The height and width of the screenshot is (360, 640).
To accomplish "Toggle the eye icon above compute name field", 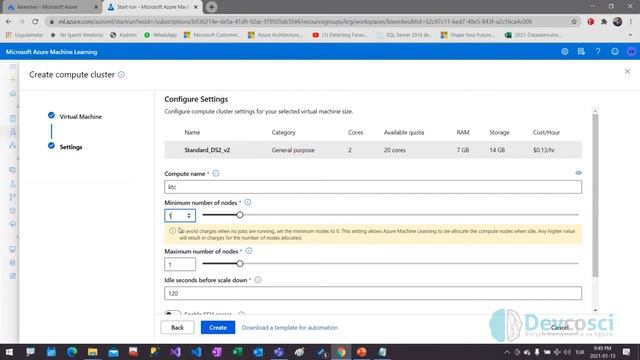I will click(578, 173).
